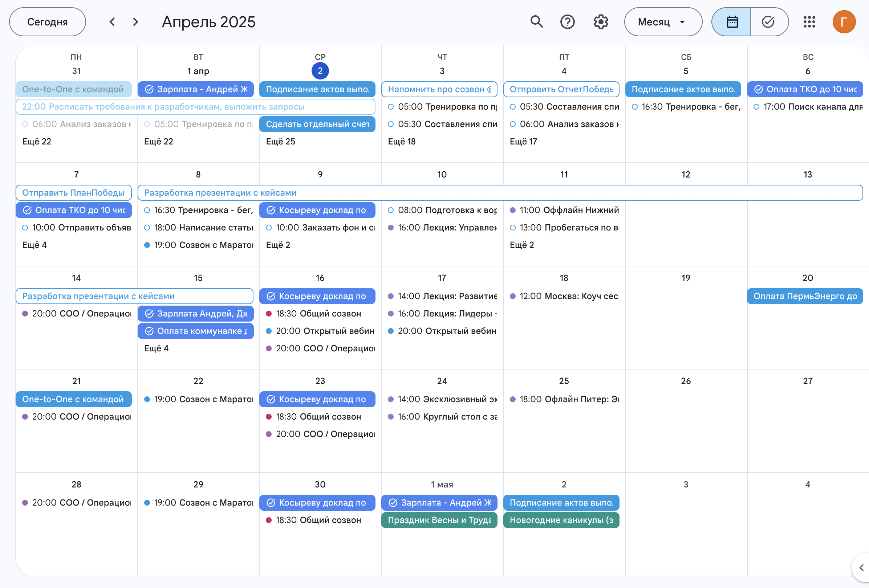The image size is (869, 588).
Task: Click the help question mark icon
Action: tap(567, 22)
